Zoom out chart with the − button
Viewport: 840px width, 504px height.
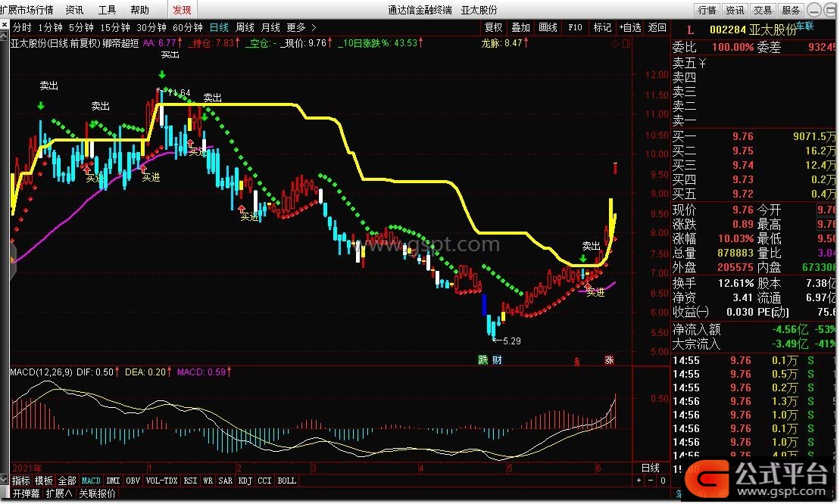[x=651, y=481]
